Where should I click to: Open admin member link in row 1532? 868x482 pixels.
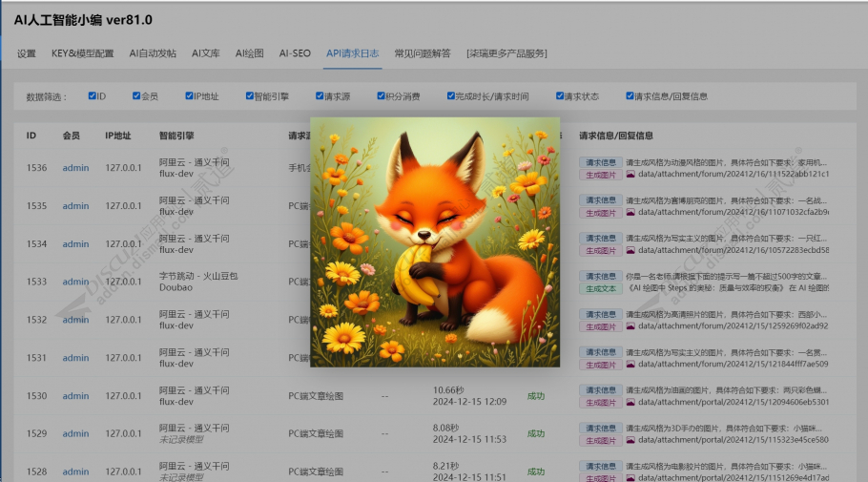click(76, 321)
